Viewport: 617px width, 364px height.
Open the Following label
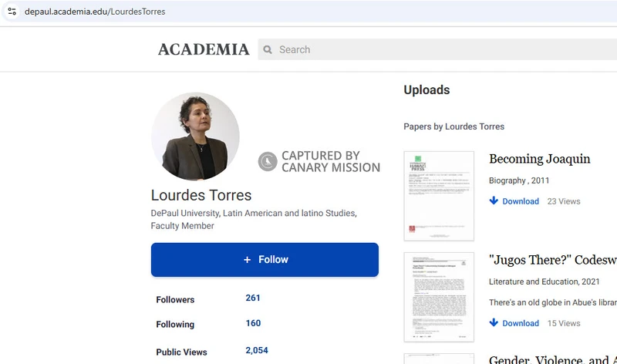175,324
